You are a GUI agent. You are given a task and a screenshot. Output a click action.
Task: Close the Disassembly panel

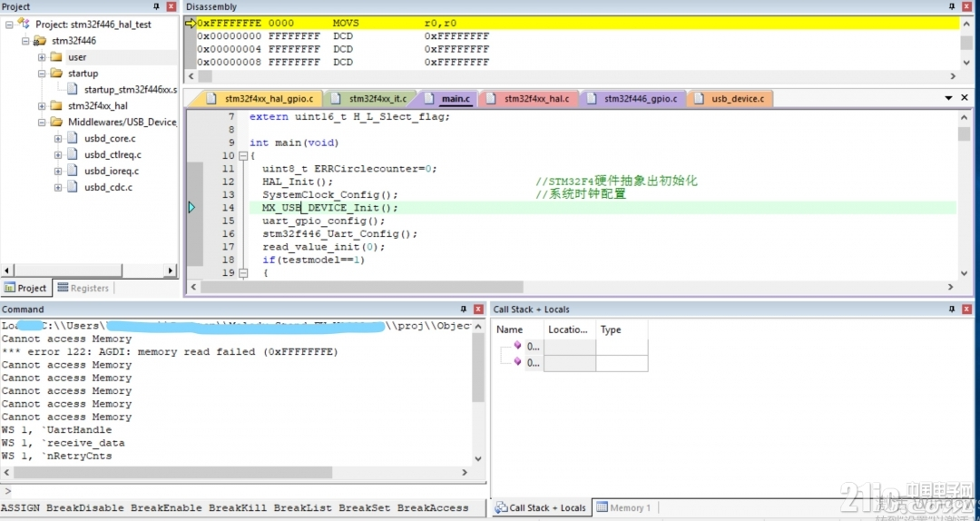tap(966, 7)
